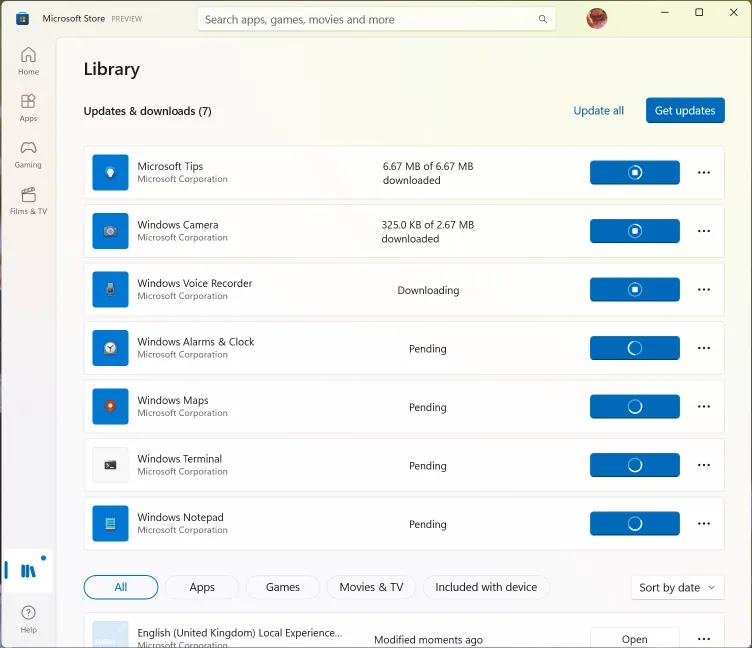Click the 'Updates & downloads (7)' heading
This screenshot has height=648, width=752.
(x=148, y=111)
